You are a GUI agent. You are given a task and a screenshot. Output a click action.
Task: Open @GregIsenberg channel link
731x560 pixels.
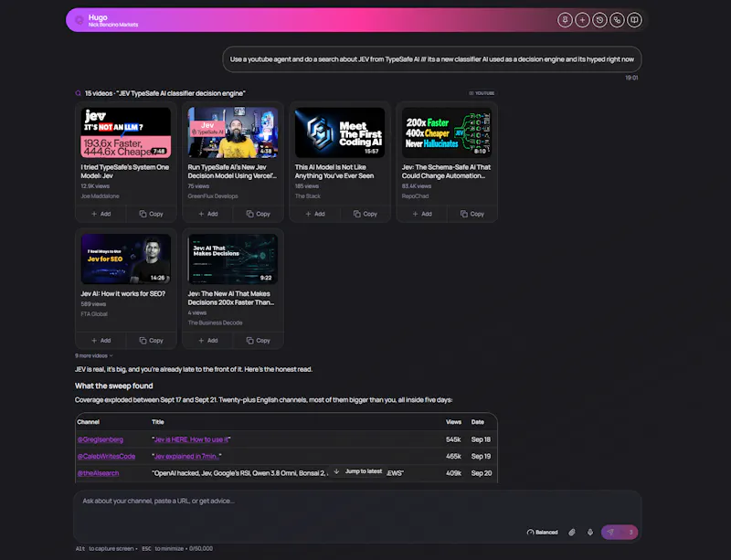click(101, 439)
